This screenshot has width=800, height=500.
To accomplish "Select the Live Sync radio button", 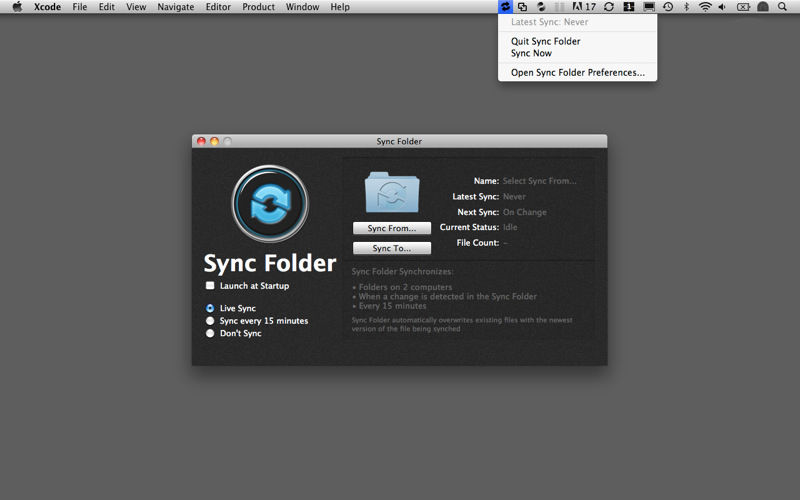I will (210, 308).
